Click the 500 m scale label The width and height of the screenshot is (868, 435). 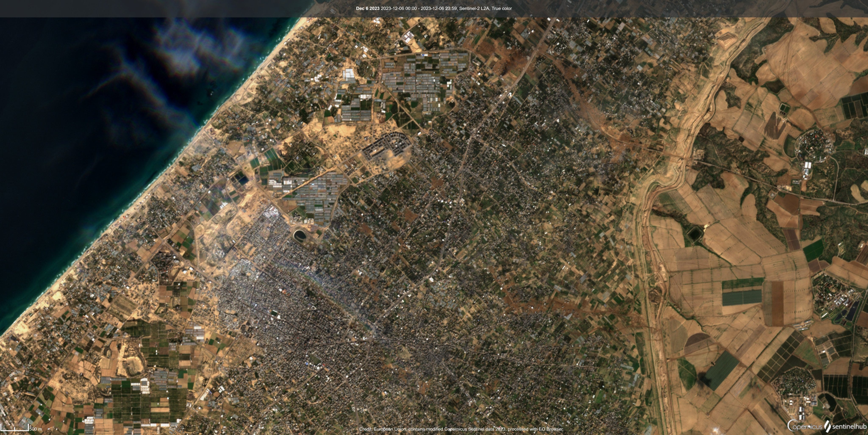click(36, 429)
